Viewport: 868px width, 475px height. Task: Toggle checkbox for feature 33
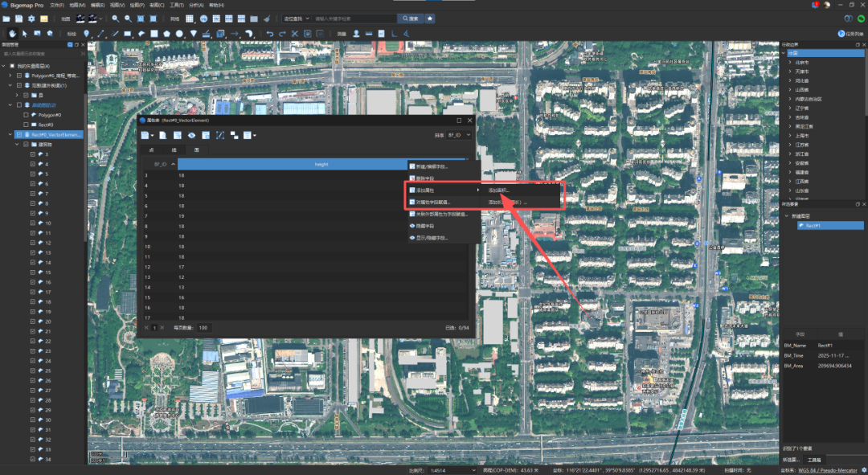[x=33, y=449]
